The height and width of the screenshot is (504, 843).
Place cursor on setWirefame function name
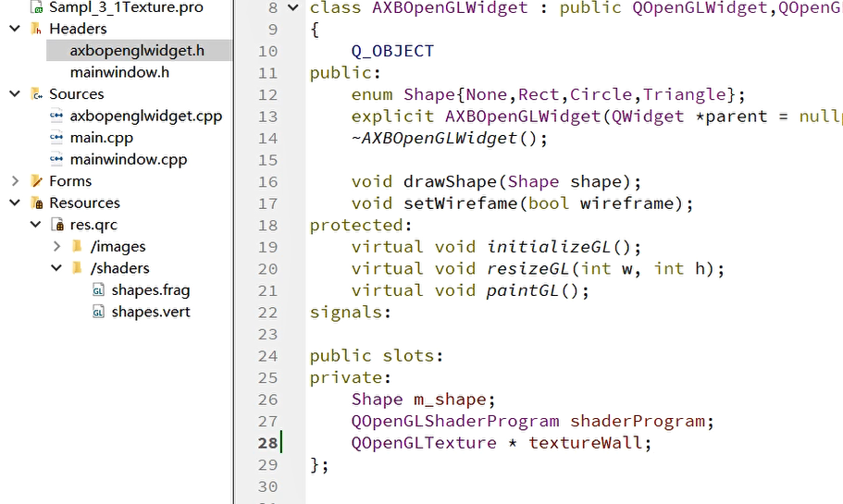coord(460,203)
